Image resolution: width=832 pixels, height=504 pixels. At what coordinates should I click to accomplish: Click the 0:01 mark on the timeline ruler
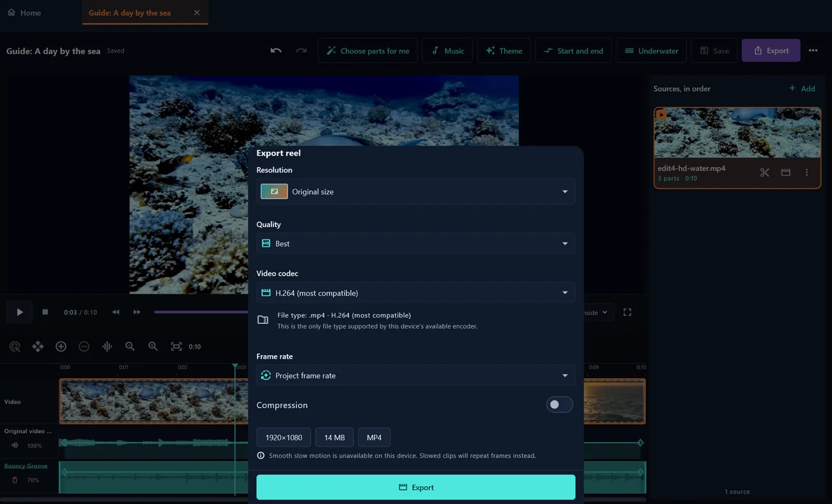point(124,367)
